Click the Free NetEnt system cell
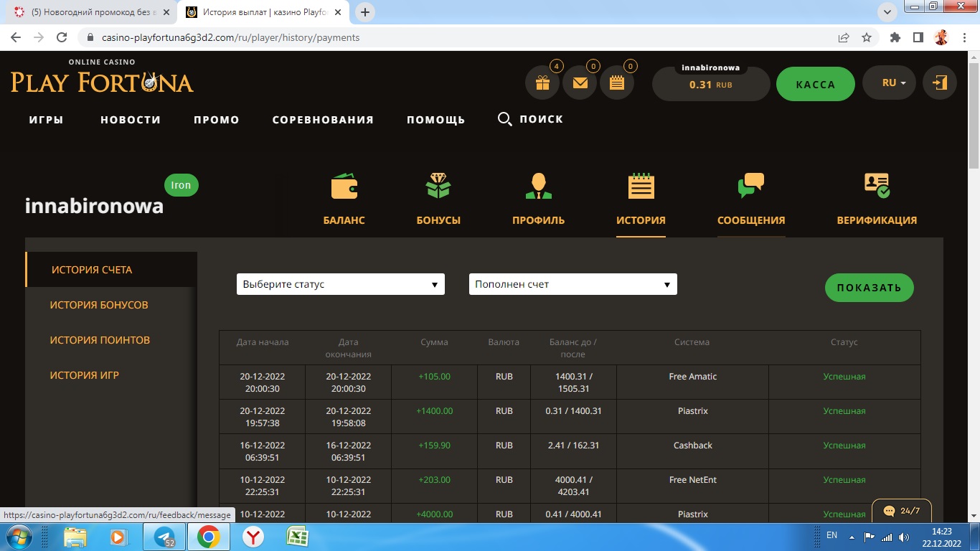980x551 pixels. (x=692, y=486)
